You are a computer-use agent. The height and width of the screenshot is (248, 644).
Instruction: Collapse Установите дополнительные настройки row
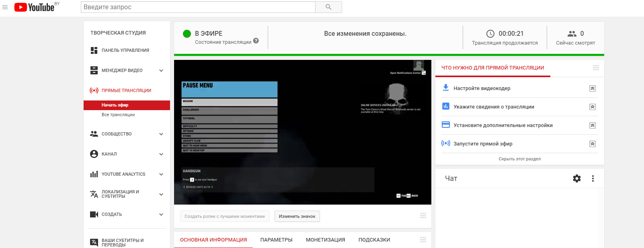(593, 125)
